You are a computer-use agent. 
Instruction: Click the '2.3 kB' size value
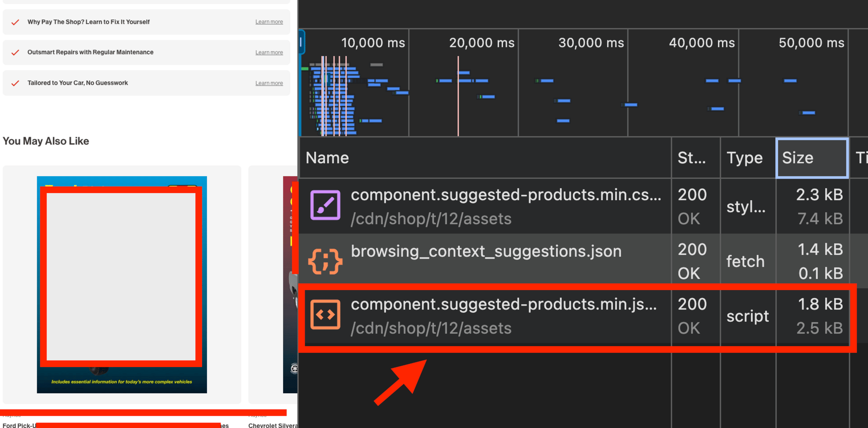point(819,195)
